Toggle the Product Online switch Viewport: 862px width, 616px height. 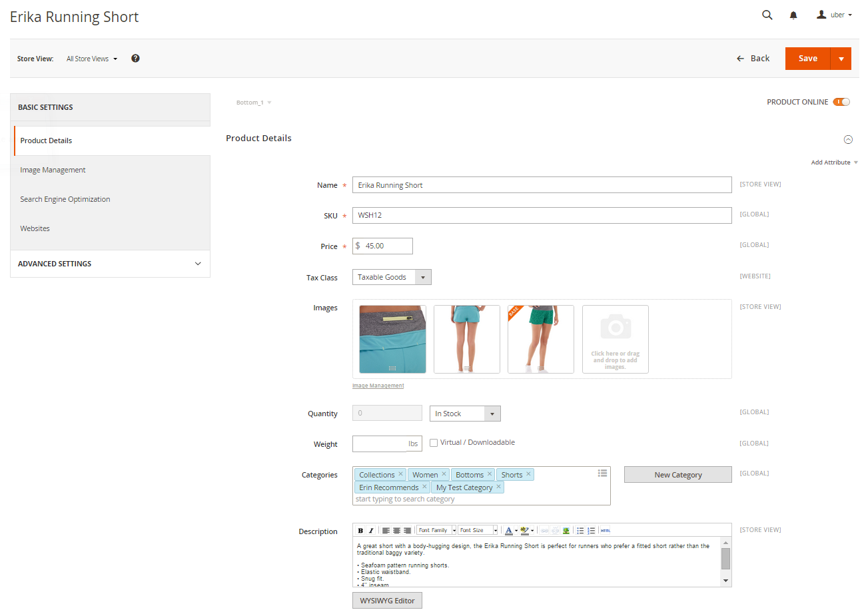[x=841, y=102]
